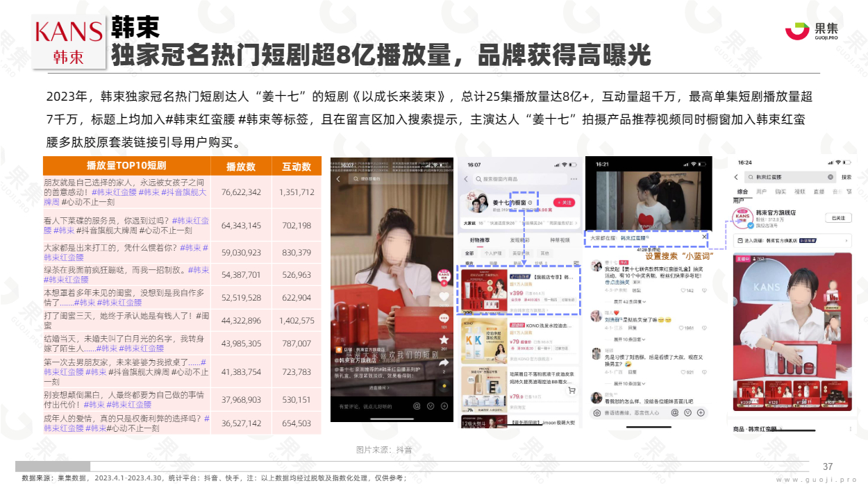
Task: Tap the 进店瞧瞧 link on the video
Action: point(378,387)
